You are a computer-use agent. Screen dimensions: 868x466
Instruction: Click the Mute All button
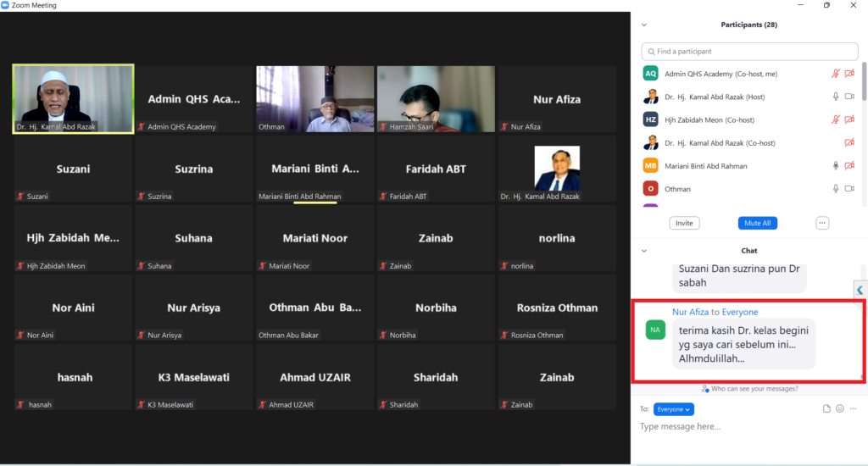point(757,223)
